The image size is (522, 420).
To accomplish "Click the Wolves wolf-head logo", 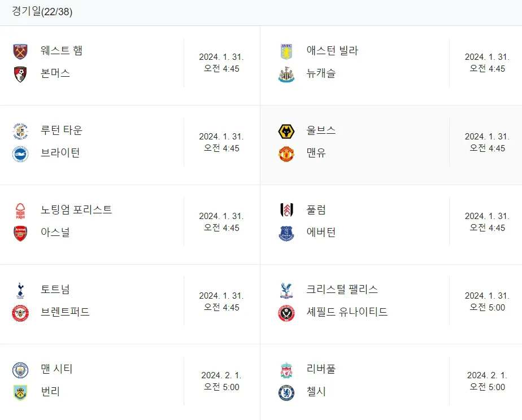I will [286, 132].
